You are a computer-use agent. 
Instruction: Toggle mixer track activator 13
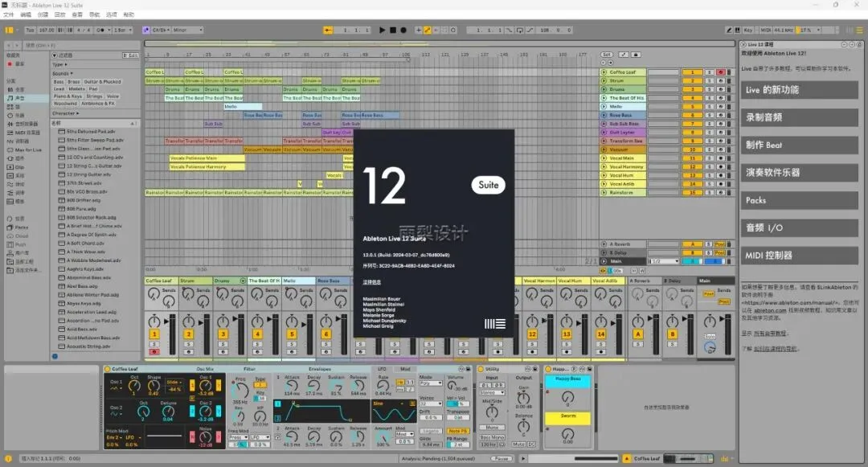tap(567, 334)
